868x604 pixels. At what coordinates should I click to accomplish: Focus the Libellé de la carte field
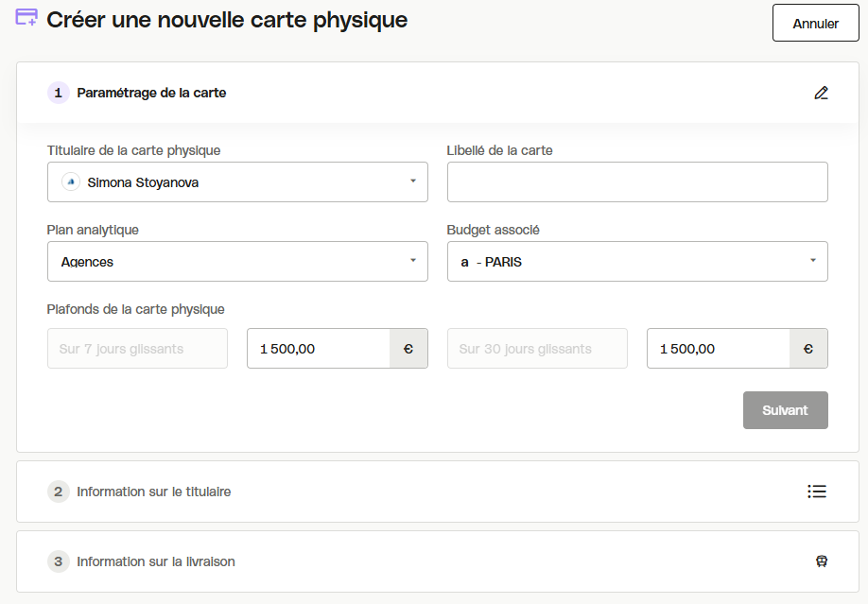click(x=637, y=181)
